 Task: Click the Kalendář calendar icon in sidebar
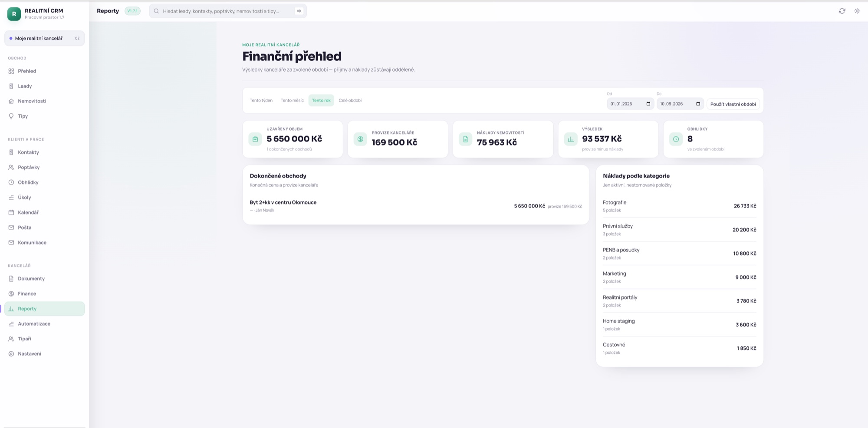click(11, 213)
